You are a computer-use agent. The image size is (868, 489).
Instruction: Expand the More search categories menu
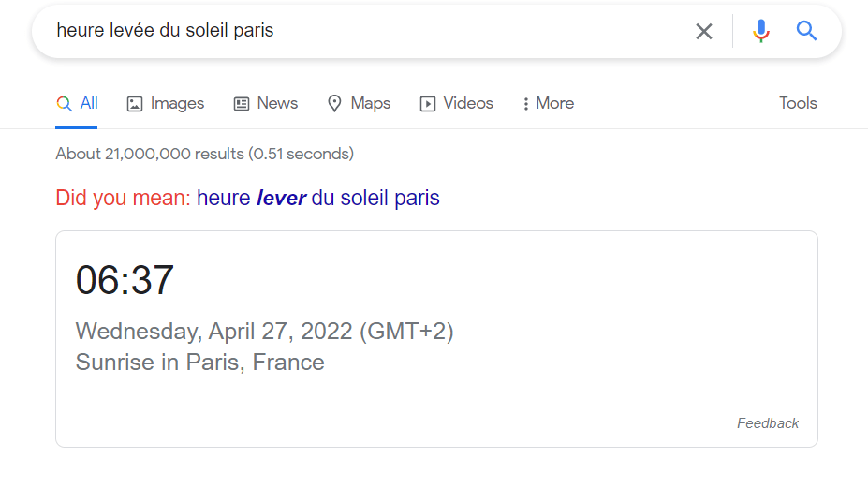click(x=549, y=104)
